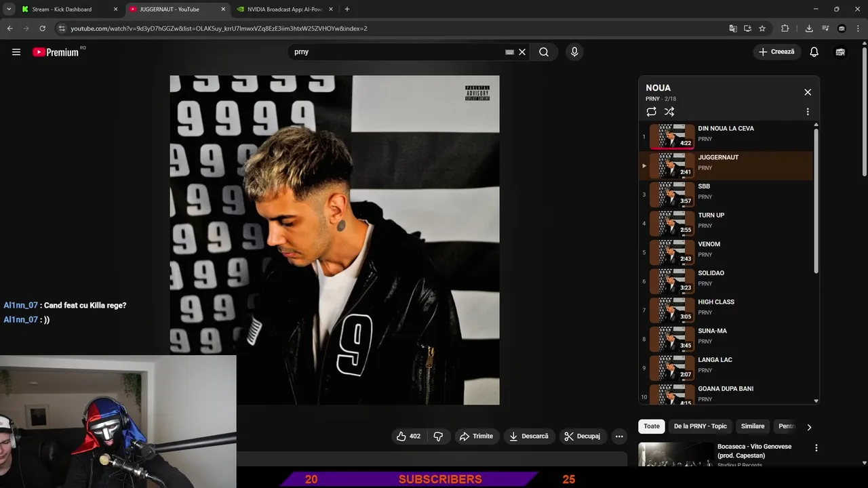This screenshot has height=488, width=868.
Task: Toggle playlist shuffle for NOUA
Action: [x=669, y=112]
